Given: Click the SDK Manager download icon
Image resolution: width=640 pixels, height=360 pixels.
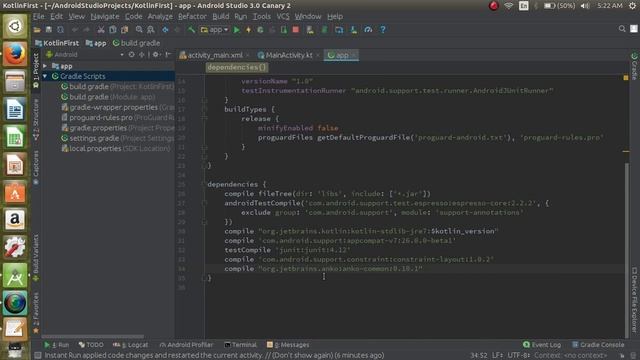Looking at the screenshot, I should (353, 30).
